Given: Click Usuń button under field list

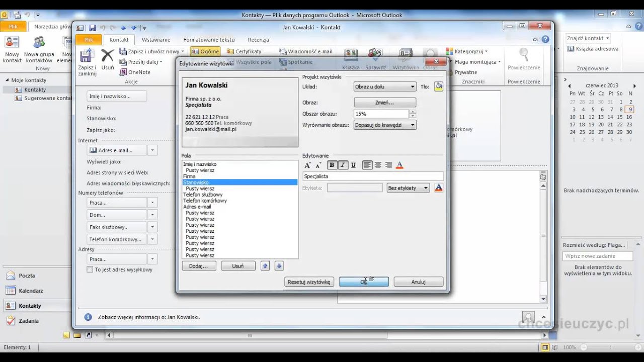Looking at the screenshot, I should point(238,266).
